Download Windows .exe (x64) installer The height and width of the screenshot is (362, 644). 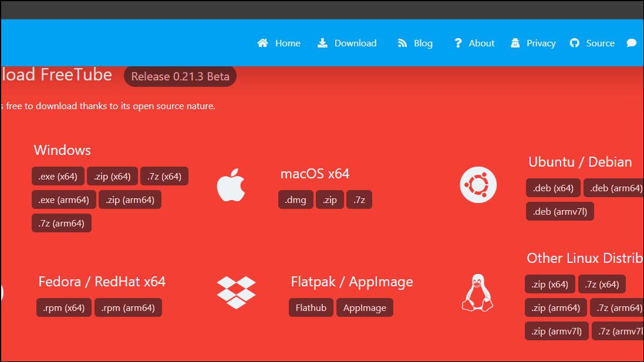[58, 176]
